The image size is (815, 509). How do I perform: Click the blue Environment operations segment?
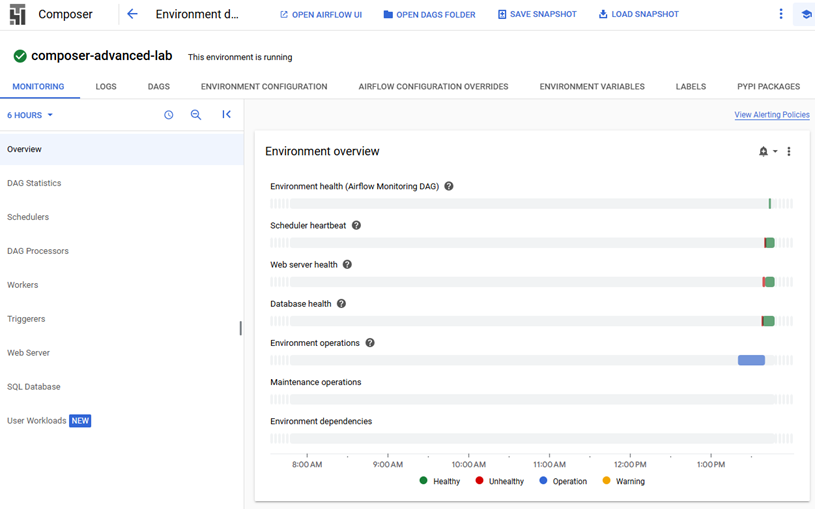point(751,360)
